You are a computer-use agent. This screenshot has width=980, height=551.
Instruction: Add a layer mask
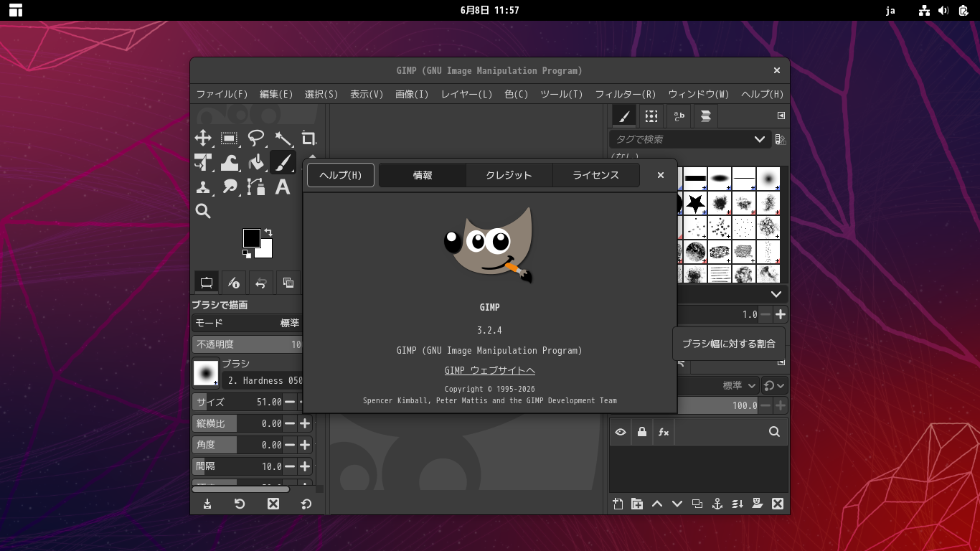[757, 504]
